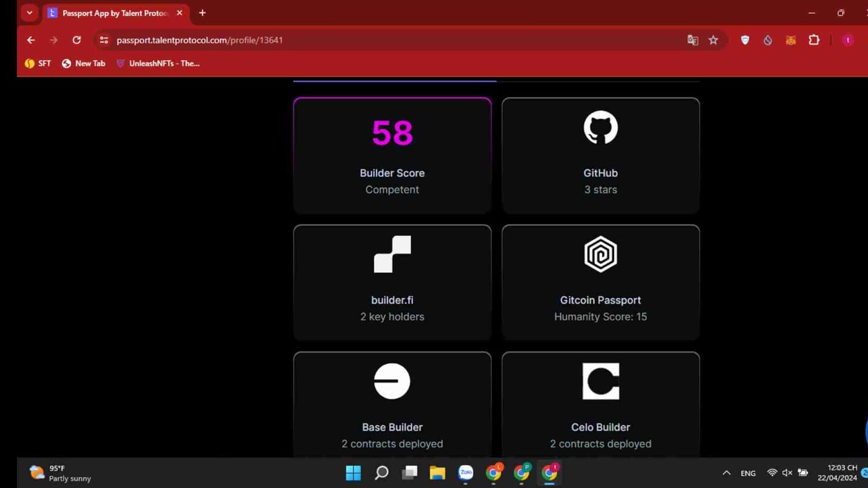This screenshot has height=488, width=868.
Task: Select the Passport App by Talent Protocol tab
Action: pyautogui.click(x=116, y=13)
